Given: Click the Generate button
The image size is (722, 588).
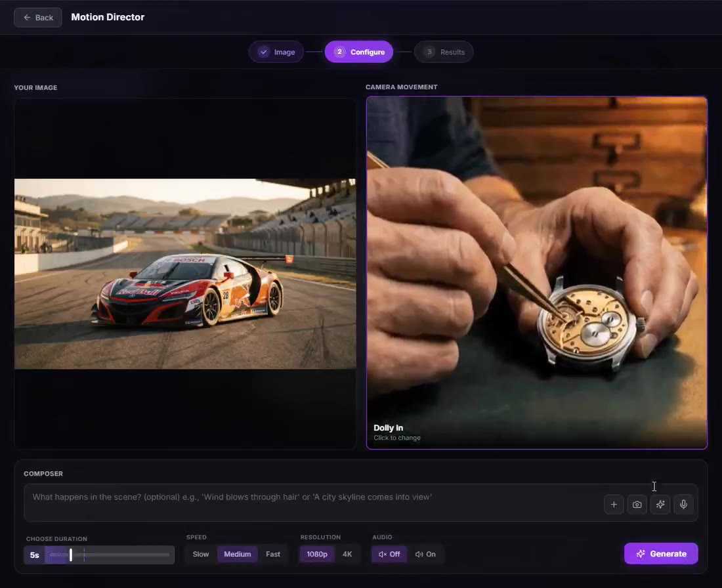Looking at the screenshot, I should [661, 553].
